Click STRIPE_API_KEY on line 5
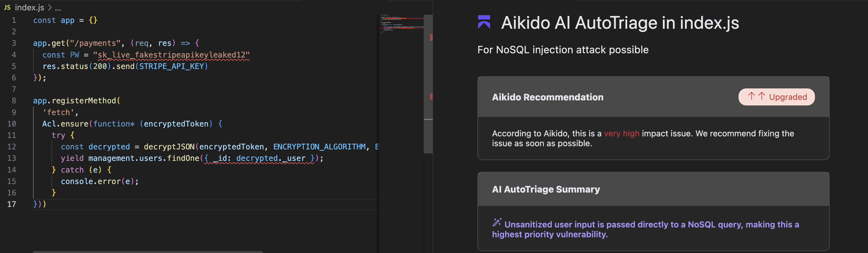The width and height of the screenshot is (868, 253). (171, 66)
